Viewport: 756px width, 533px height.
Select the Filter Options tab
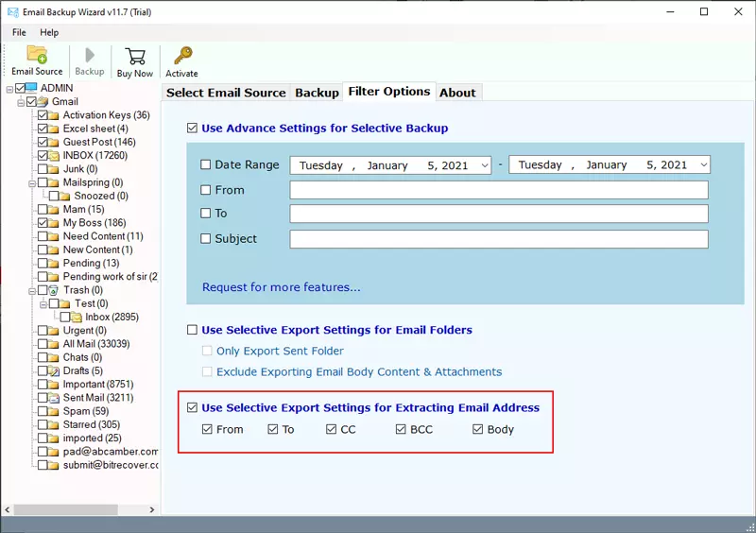[389, 92]
